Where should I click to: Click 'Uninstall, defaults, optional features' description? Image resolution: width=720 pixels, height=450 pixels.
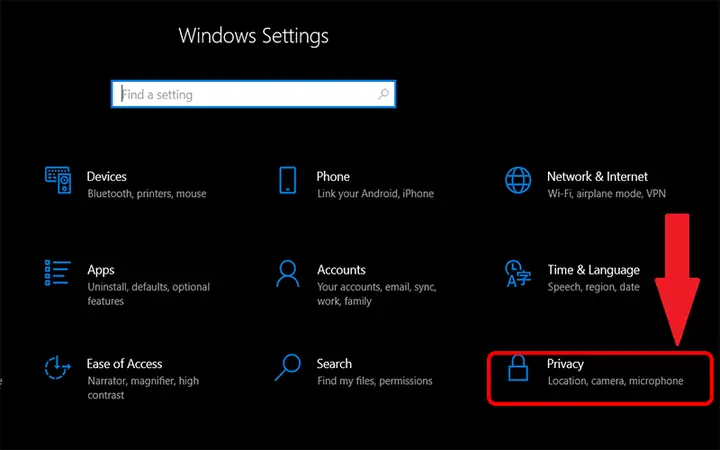tap(149, 294)
